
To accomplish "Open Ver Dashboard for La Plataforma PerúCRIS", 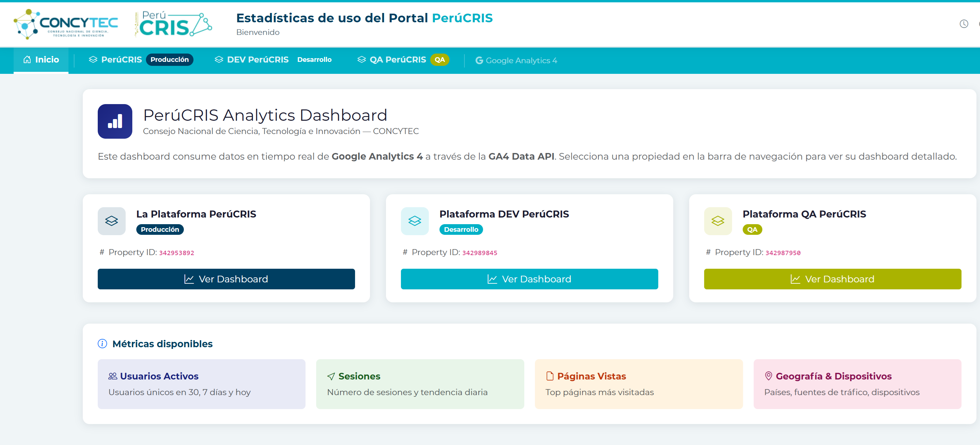I will 226,279.
